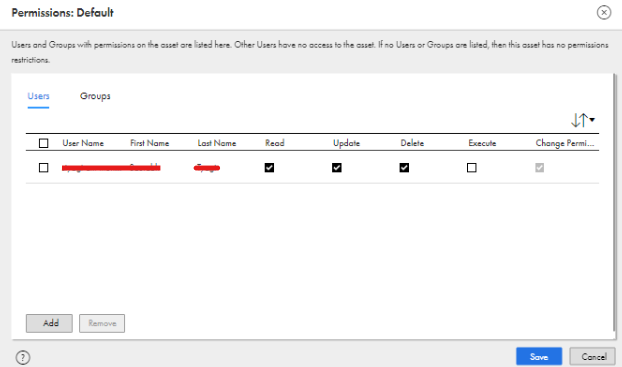Cancel the permissions dialog
Screen dimensions: 622x367
tap(593, 357)
